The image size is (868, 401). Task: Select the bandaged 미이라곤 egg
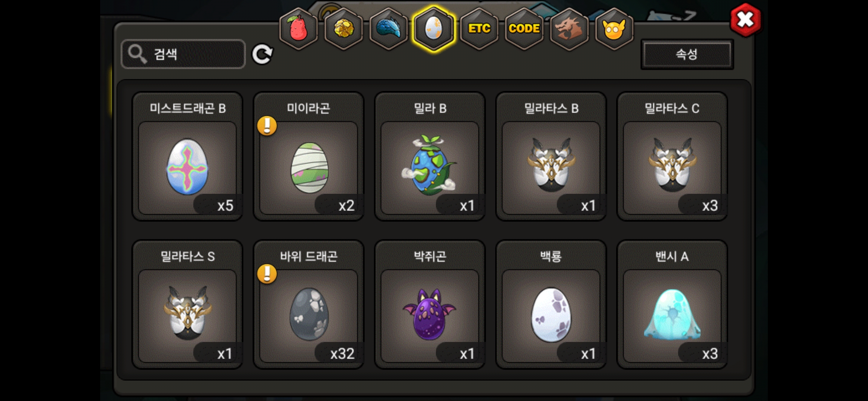point(309,157)
